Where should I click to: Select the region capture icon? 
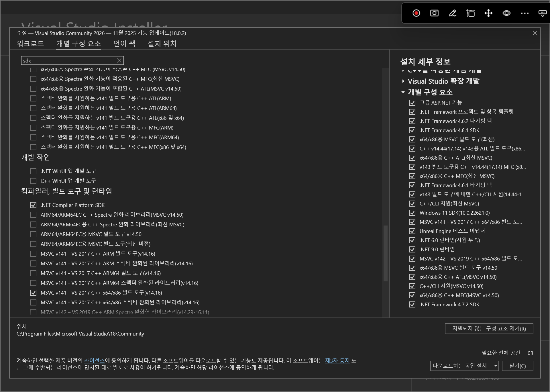point(471,13)
